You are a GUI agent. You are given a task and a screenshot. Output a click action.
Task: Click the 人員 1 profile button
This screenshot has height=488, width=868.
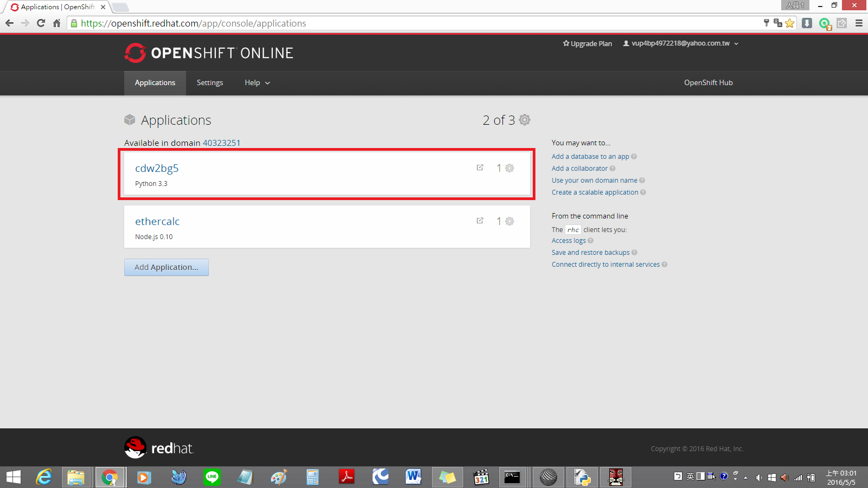tap(795, 5)
